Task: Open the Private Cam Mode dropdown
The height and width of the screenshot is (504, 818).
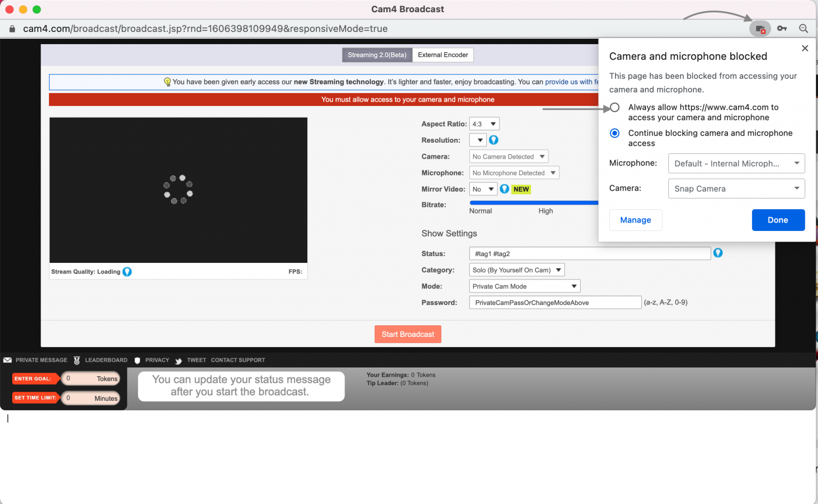Action: click(x=524, y=286)
